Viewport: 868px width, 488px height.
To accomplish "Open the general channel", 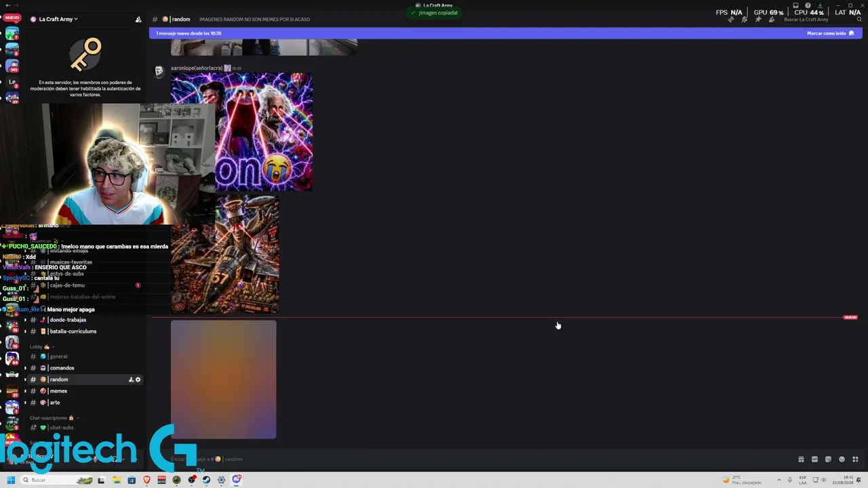I will (58, 357).
